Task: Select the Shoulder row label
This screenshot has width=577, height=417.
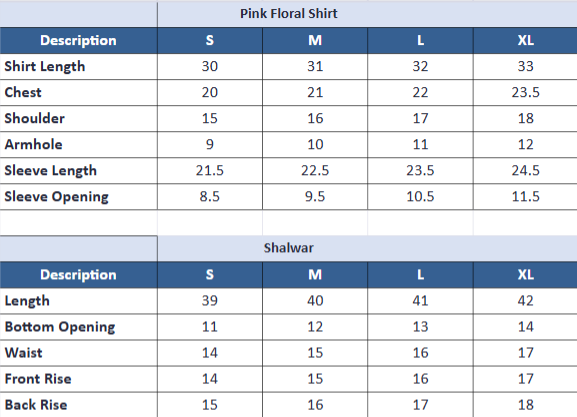Action: (x=35, y=119)
